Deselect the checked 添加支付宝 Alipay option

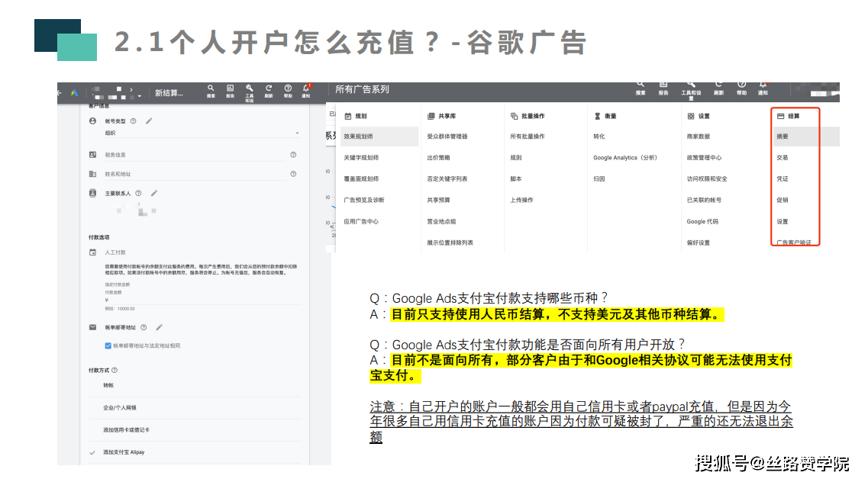tap(122, 451)
